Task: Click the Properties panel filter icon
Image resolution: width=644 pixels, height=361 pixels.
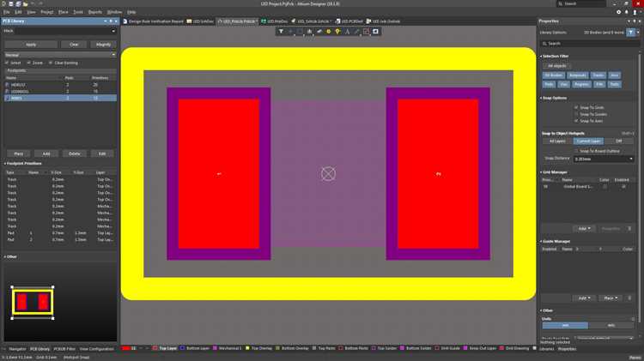Action: tap(631, 33)
